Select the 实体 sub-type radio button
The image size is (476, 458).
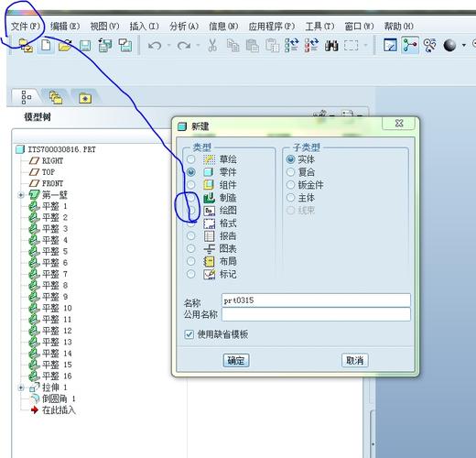[291, 159]
